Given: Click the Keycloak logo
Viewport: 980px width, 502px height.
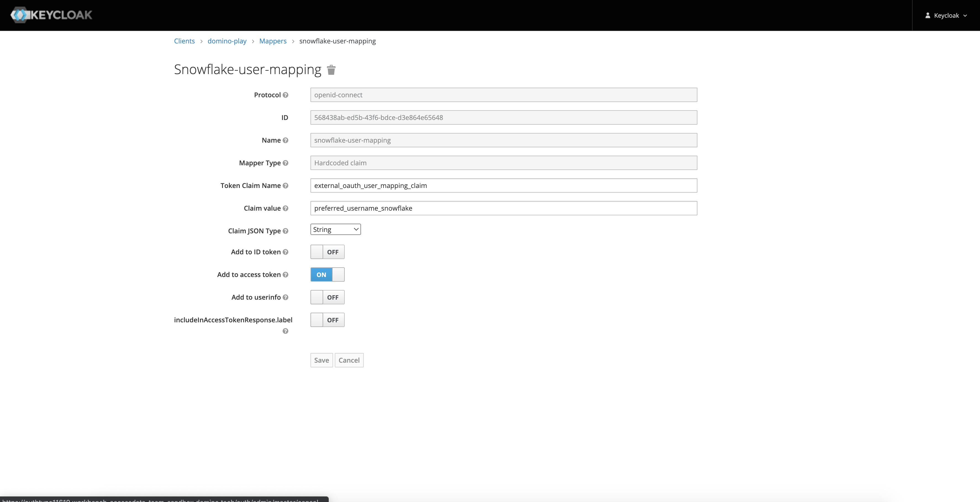Looking at the screenshot, I should pyautogui.click(x=51, y=15).
